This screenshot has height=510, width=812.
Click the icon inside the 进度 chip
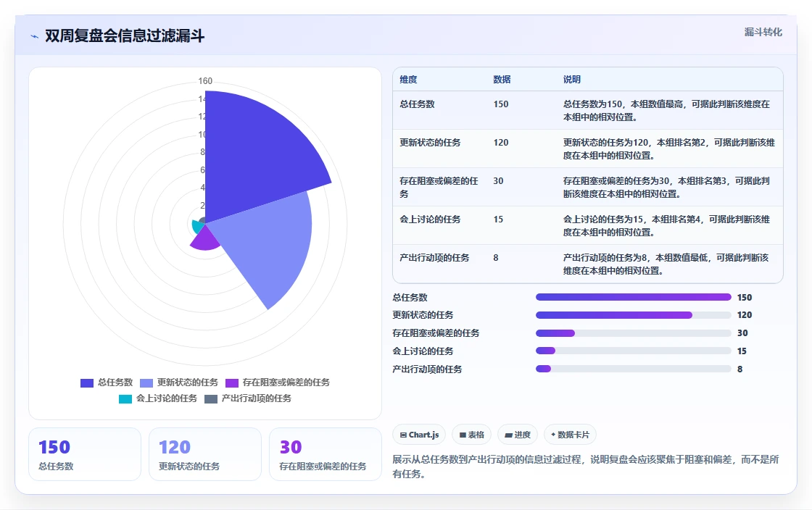(508, 435)
